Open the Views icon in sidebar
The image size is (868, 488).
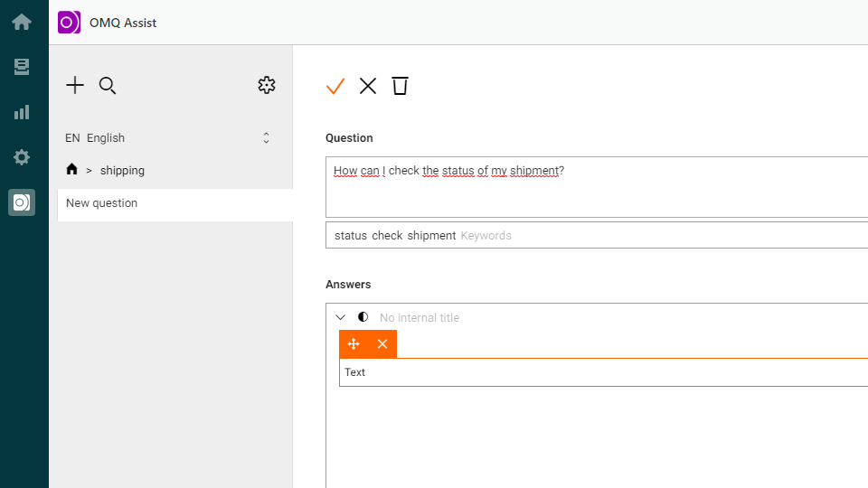pyautogui.click(x=22, y=67)
